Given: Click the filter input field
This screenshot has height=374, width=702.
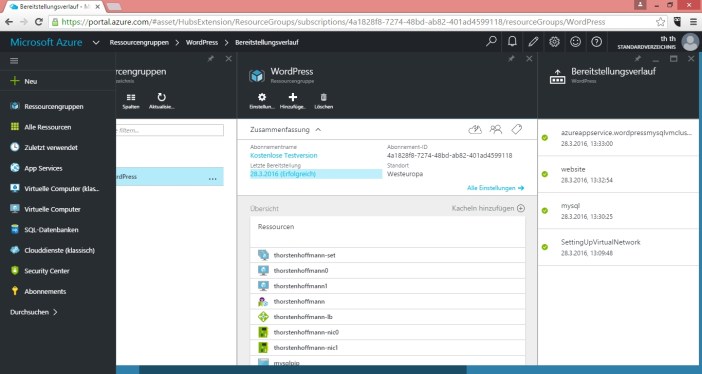Looking at the screenshot, I should pyautogui.click(x=170, y=130).
